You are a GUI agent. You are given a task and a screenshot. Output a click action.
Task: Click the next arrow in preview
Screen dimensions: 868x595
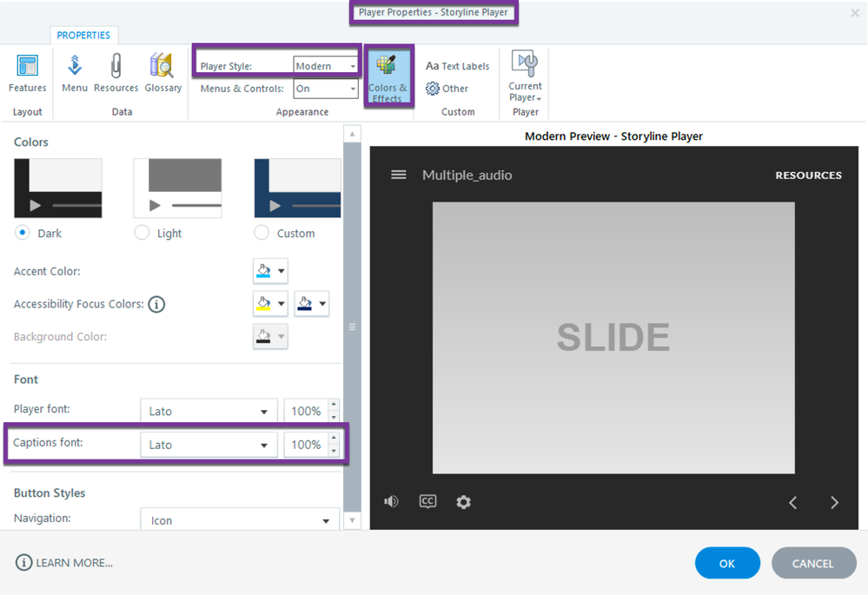click(x=834, y=503)
